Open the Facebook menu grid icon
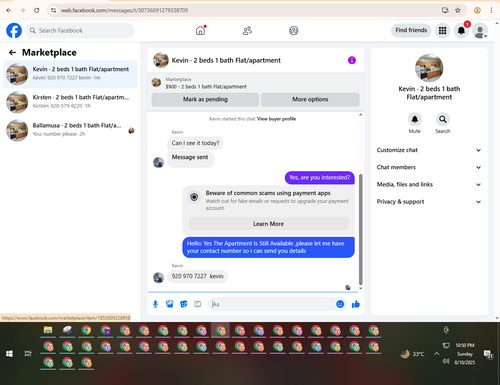Screen dimensions: 500x385 coord(442,31)
